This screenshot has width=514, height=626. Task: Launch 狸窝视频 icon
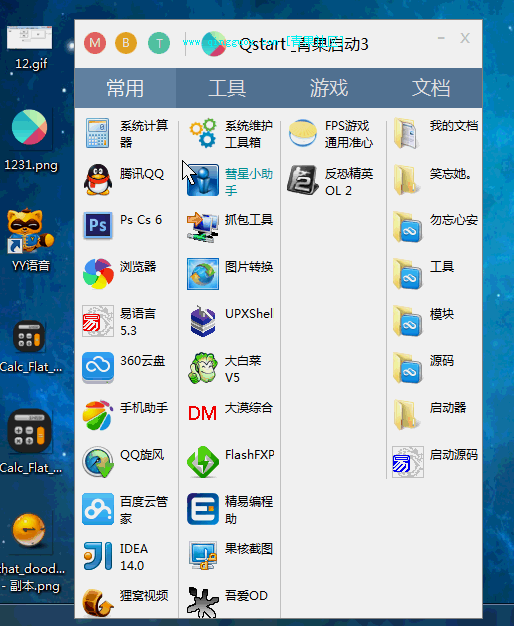click(x=98, y=602)
